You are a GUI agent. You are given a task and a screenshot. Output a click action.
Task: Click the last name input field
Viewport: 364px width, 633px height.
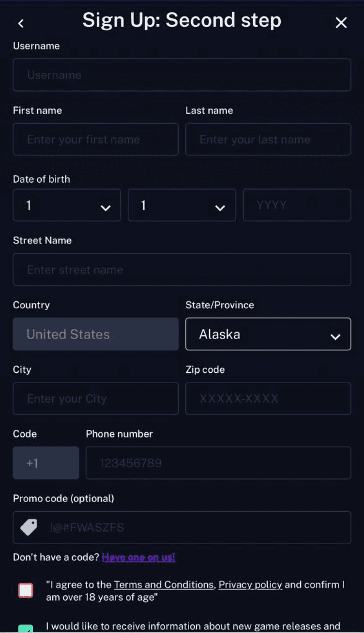(x=268, y=139)
